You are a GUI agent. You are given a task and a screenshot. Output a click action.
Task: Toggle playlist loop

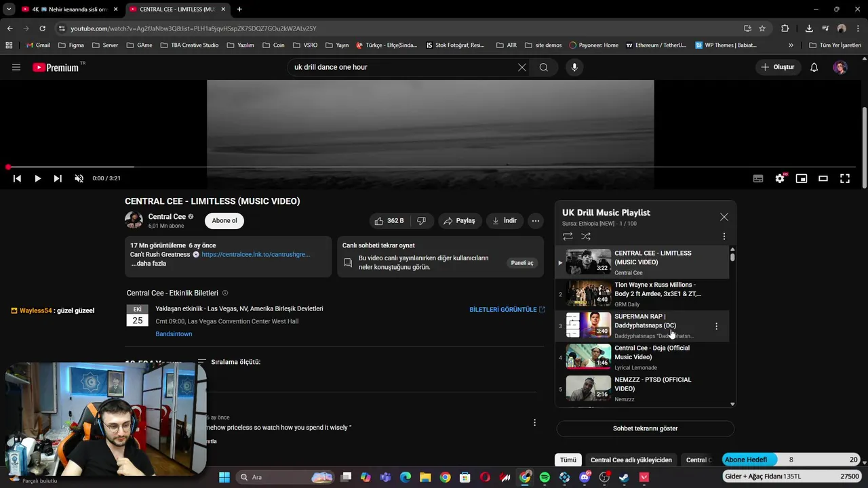tap(568, 237)
